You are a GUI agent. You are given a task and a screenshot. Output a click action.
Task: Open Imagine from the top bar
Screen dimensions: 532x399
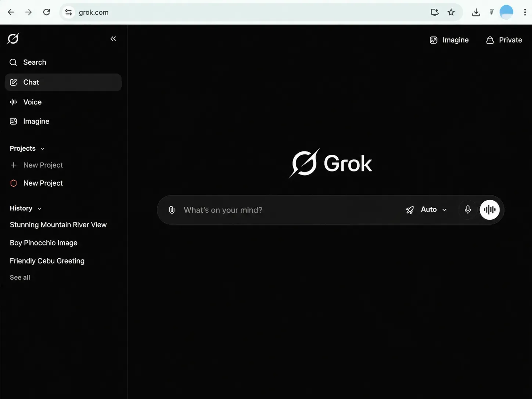tap(449, 40)
